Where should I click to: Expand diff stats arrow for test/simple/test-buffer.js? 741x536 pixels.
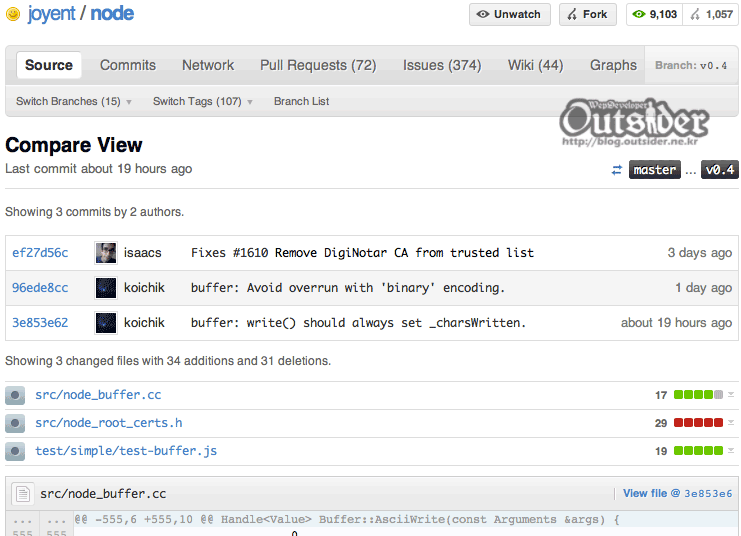pos(731,450)
